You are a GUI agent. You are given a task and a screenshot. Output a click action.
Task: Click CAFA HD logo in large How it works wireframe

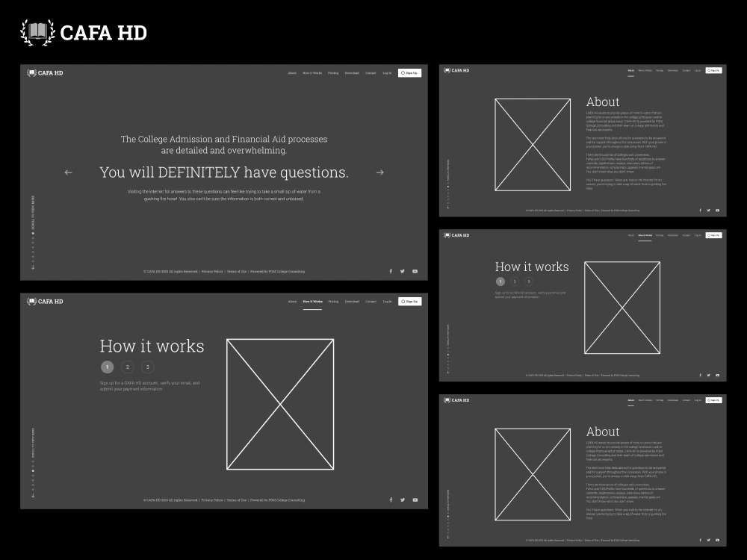click(x=46, y=302)
